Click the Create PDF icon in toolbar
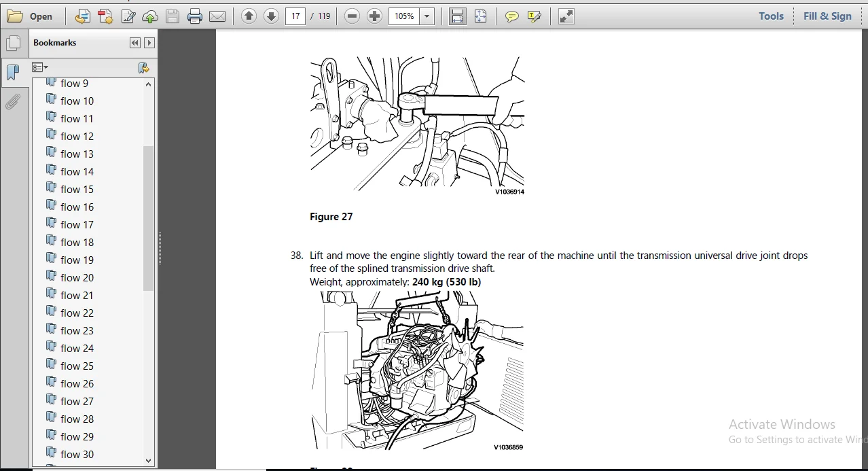The image size is (868, 471). coord(82,16)
